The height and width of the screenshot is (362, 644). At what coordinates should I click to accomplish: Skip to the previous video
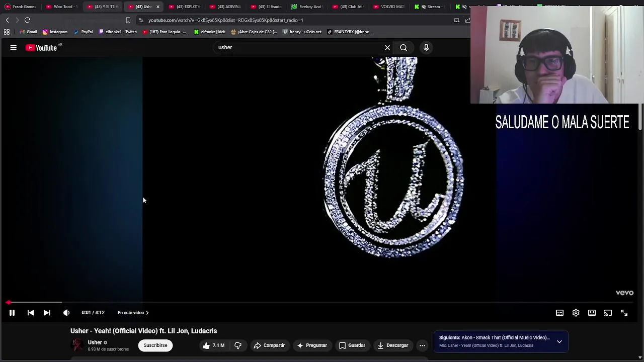click(31, 313)
